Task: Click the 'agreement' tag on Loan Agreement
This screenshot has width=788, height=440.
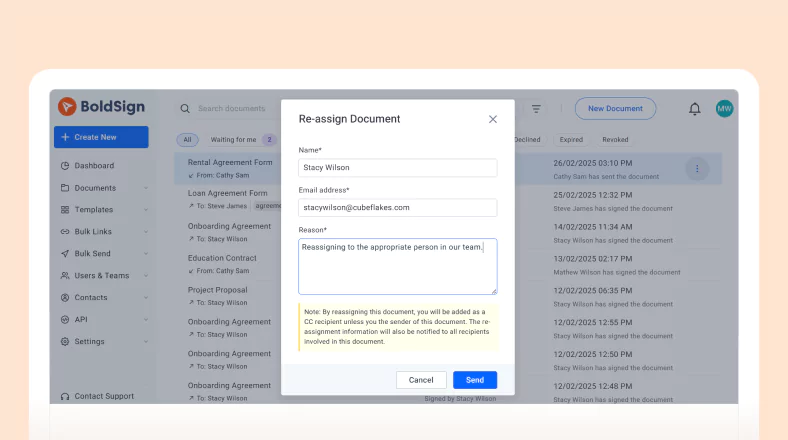Action: coord(267,206)
